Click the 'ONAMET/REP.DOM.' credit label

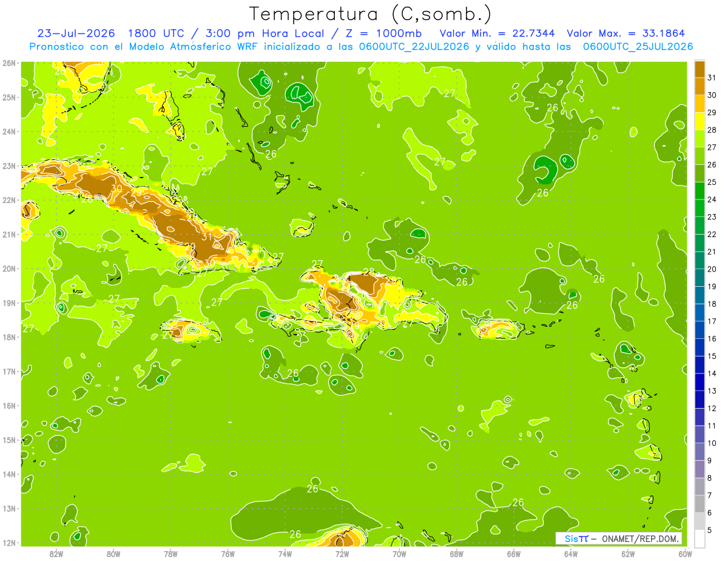[641, 538]
